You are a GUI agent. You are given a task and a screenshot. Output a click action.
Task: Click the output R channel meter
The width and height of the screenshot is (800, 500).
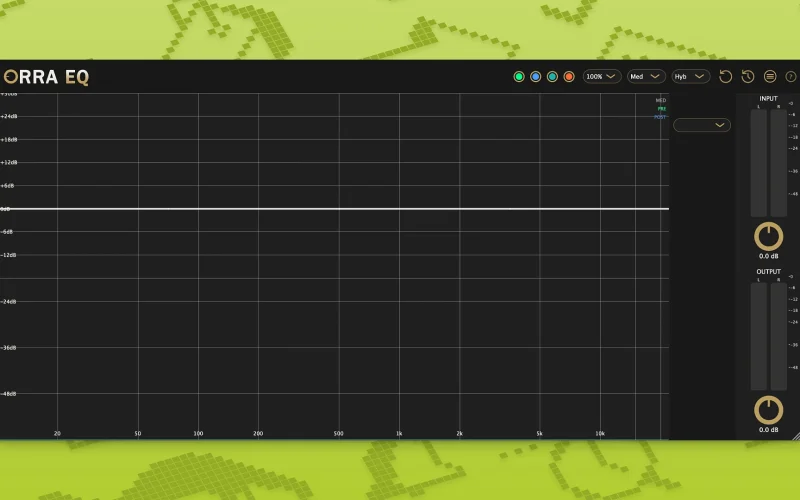point(779,337)
